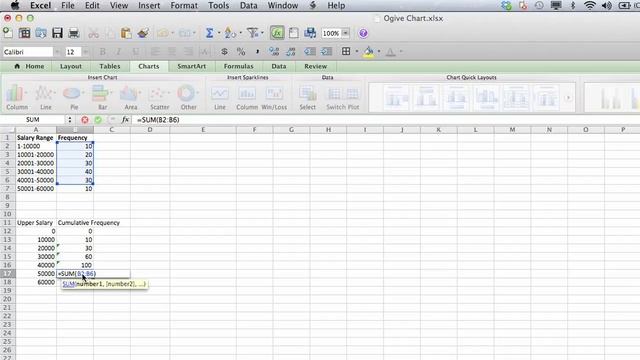Open the Tools menu
640x360 pixels.
pyautogui.click(x=218, y=5)
